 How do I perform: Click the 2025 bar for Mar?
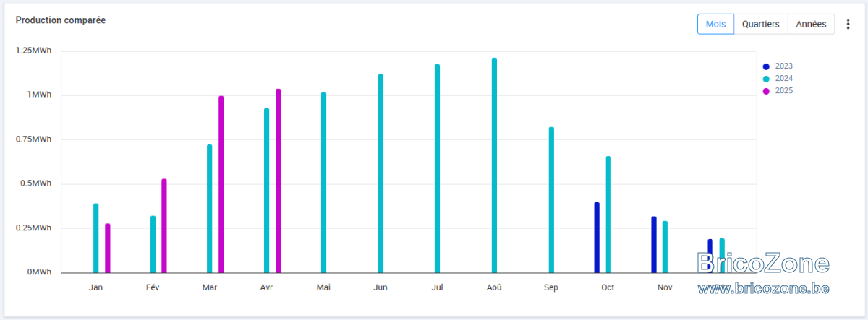click(x=221, y=184)
